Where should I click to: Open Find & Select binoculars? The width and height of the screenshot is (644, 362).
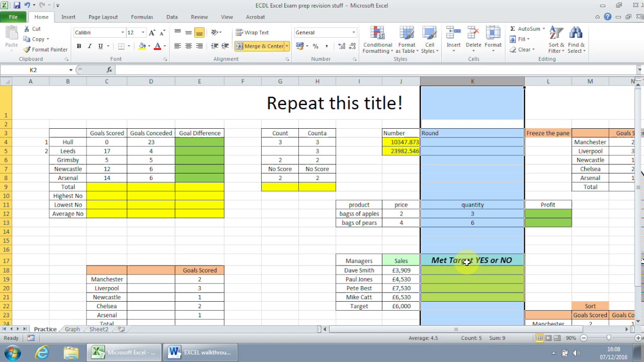576,39
